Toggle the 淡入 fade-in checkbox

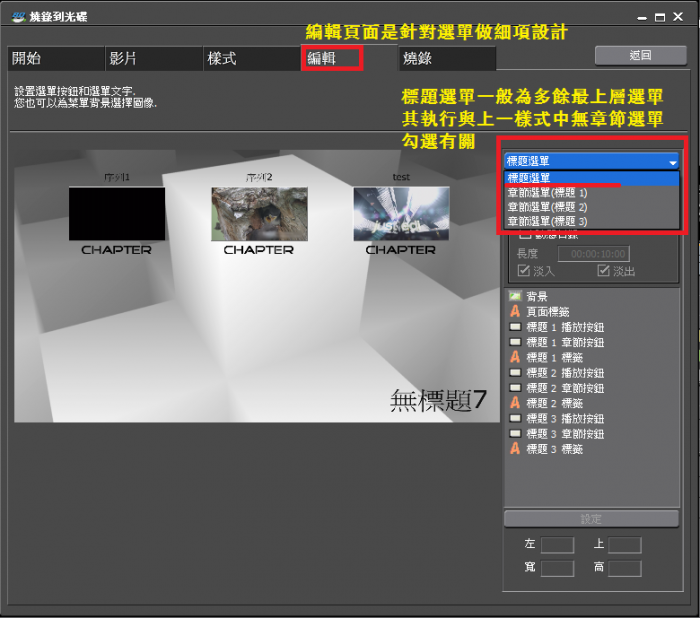(524, 271)
